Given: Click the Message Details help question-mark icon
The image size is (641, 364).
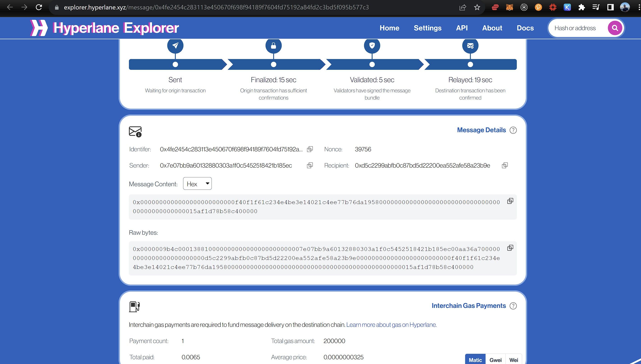Looking at the screenshot, I should tap(513, 130).
